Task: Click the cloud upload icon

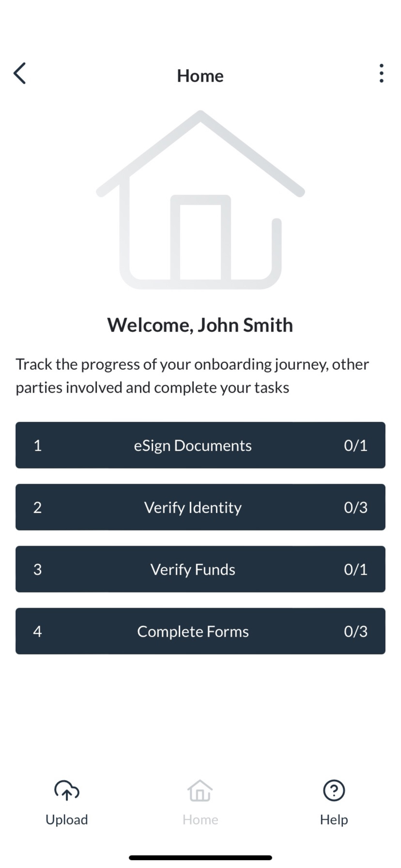Action: click(67, 790)
